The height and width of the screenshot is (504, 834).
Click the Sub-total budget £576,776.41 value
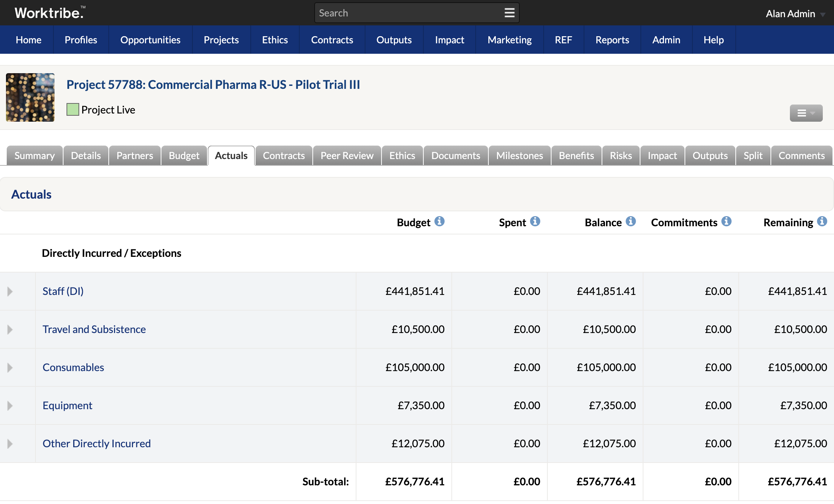pos(415,482)
